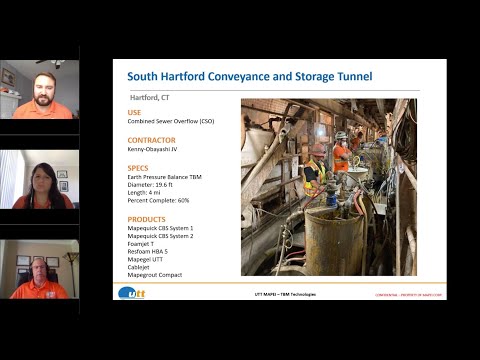The width and height of the screenshot is (480, 360).
Task: Click the tunnel interior photo on slide
Action: (x=329, y=187)
